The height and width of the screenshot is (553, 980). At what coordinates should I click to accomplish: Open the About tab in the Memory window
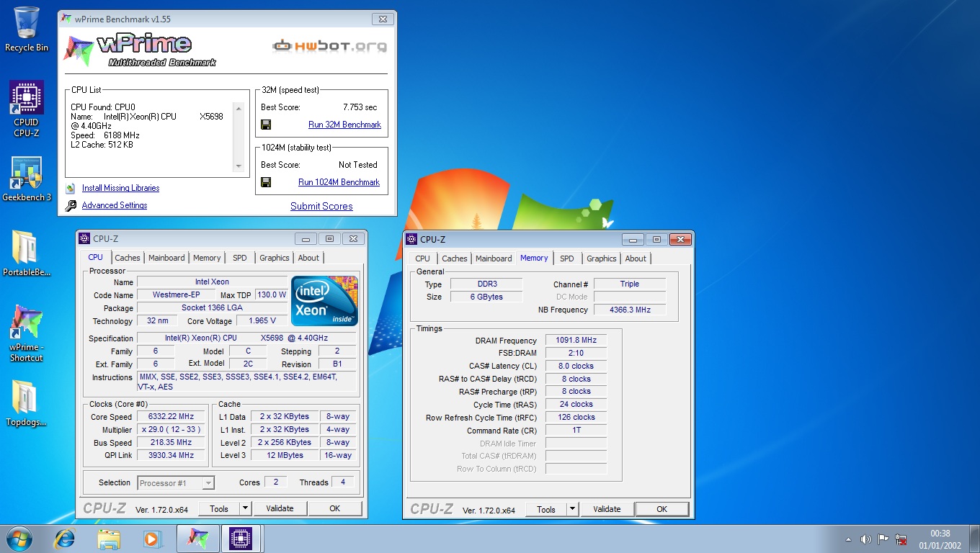point(636,258)
